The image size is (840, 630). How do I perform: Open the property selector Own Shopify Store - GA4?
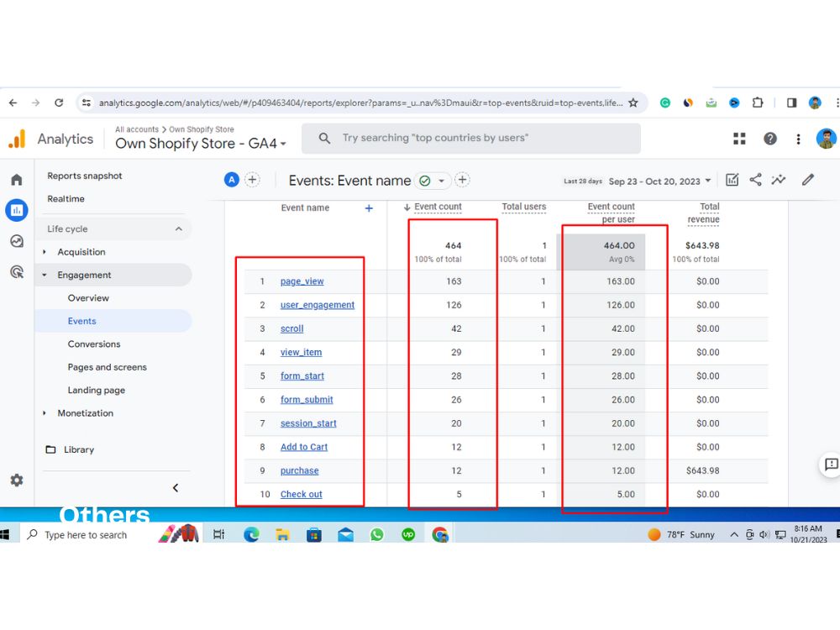[x=201, y=144]
